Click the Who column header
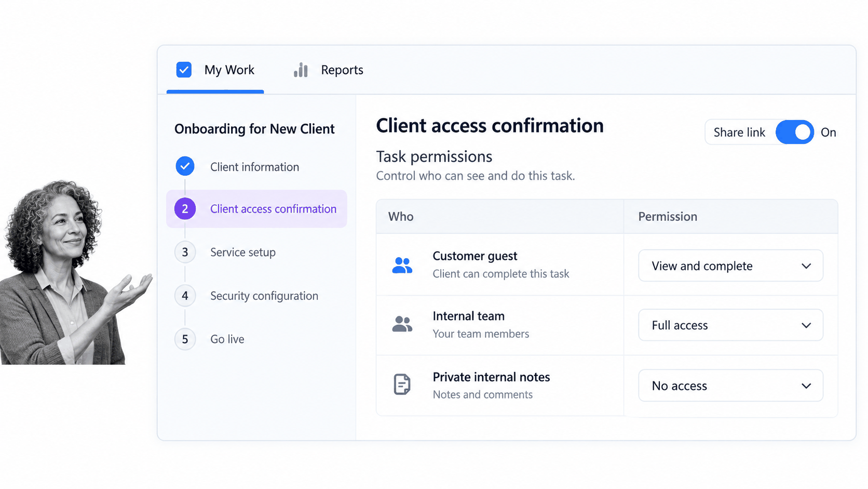The image size is (868, 489). (x=401, y=217)
